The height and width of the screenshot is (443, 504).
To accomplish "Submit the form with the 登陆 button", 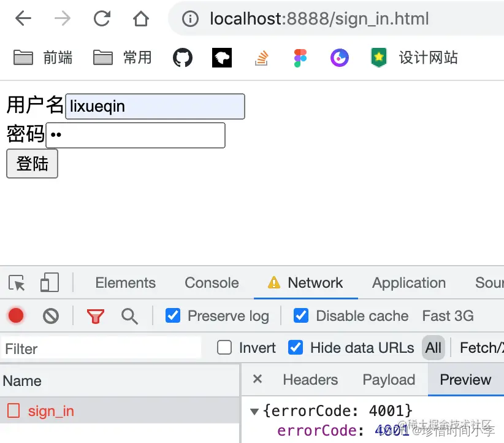I will [32, 163].
